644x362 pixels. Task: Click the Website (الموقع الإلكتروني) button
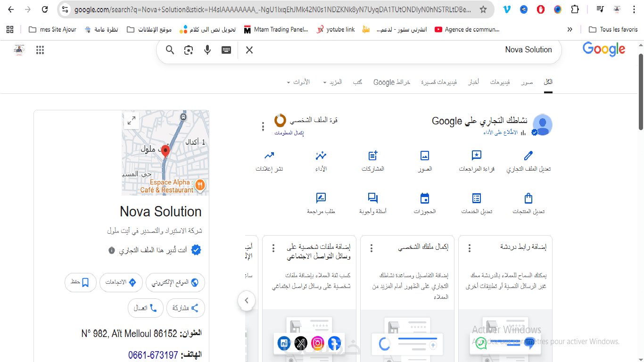tap(175, 282)
